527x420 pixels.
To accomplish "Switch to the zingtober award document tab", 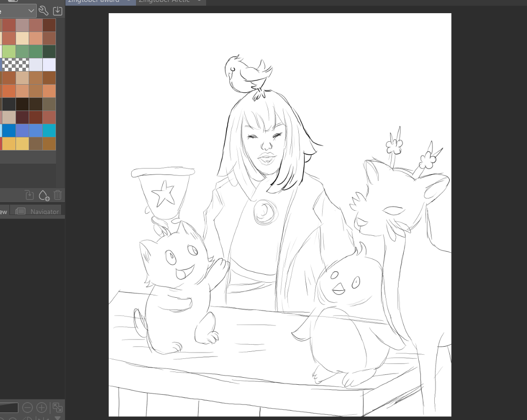I will point(101,2).
